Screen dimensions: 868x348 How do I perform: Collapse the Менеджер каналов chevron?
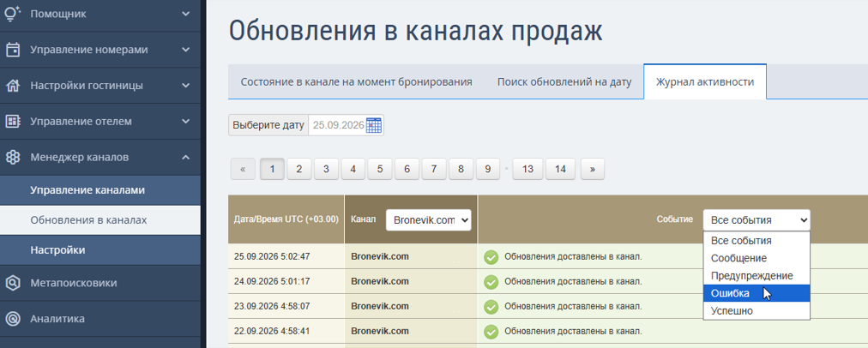186,157
